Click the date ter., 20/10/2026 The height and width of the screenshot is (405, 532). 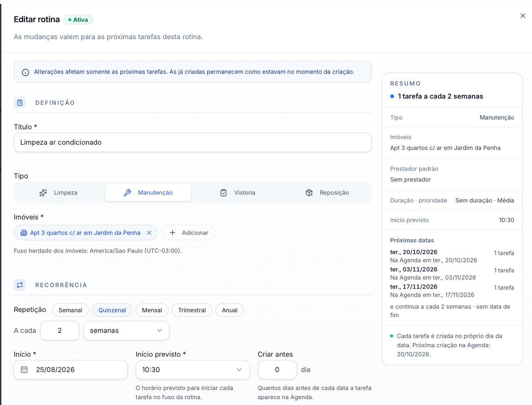[x=414, y=252]
